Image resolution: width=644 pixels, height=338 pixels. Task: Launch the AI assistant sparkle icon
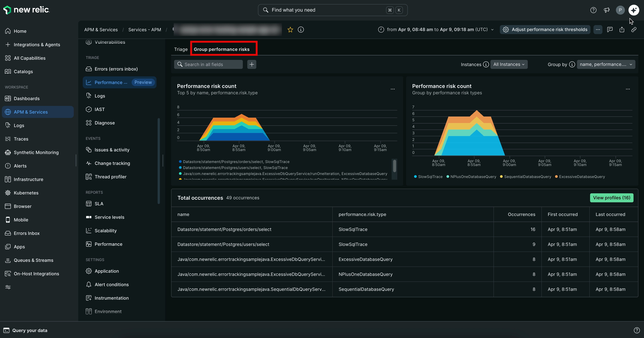pos(634,10)
